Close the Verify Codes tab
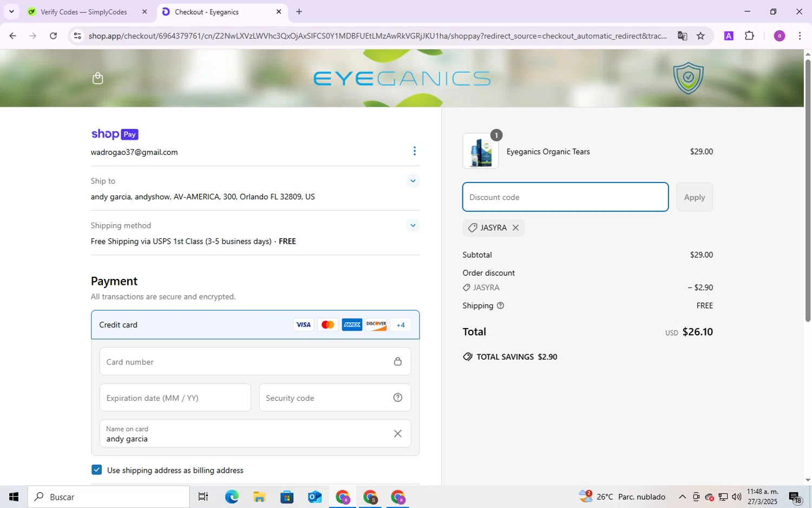The height and width of the screenshot is (508, 812). tap(145, 11)
